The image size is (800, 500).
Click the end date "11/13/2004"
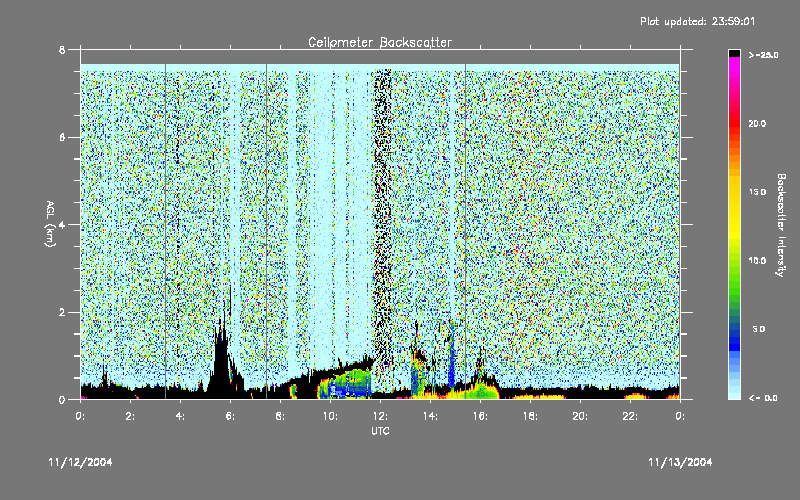point(680,462)
